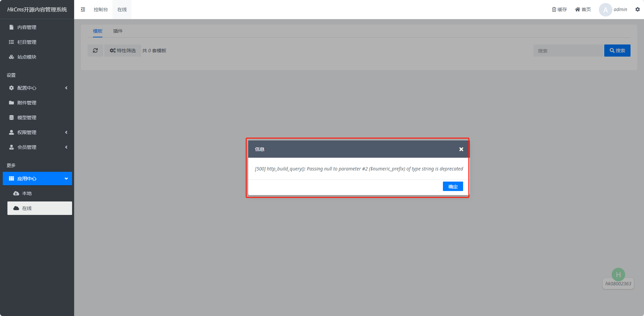Click the http_build_query error message text
This screenshot has height=316, width=644.
pos(359,169)
